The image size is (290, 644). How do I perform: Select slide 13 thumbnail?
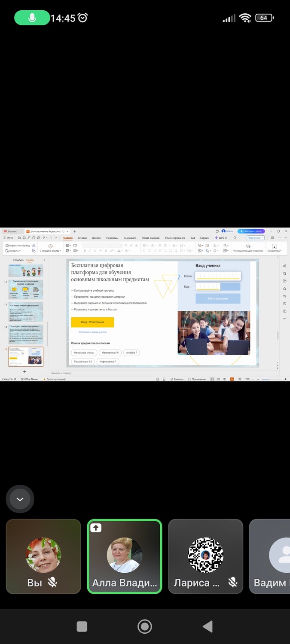coord(26,313)
